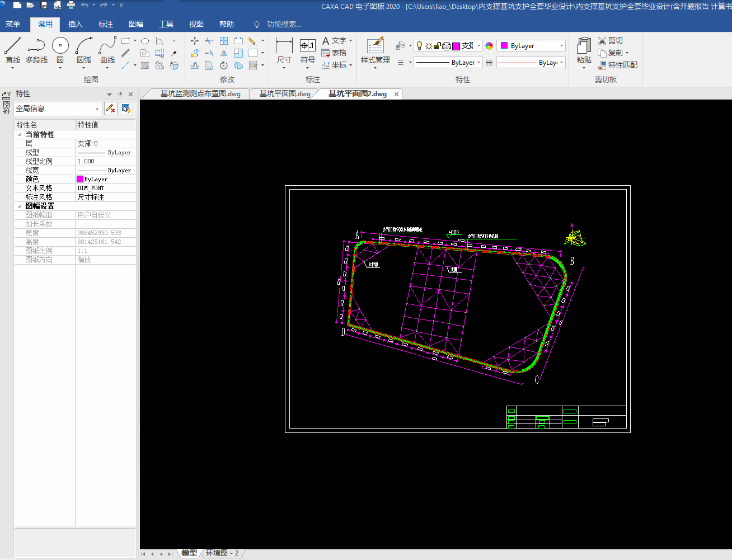Switch to 基坑平面图.dwg document tab
This screenshot has width=732, height=560.
point(284,94)
